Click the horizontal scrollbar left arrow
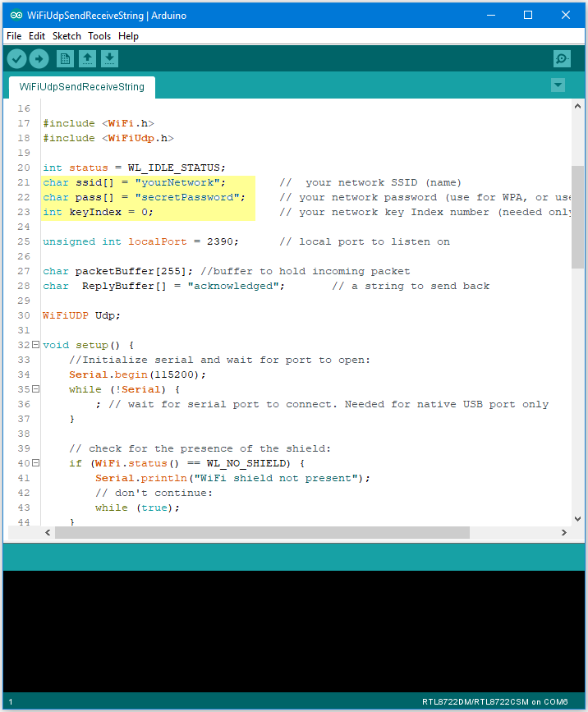 pyautogui.click(x=48, y=532)
